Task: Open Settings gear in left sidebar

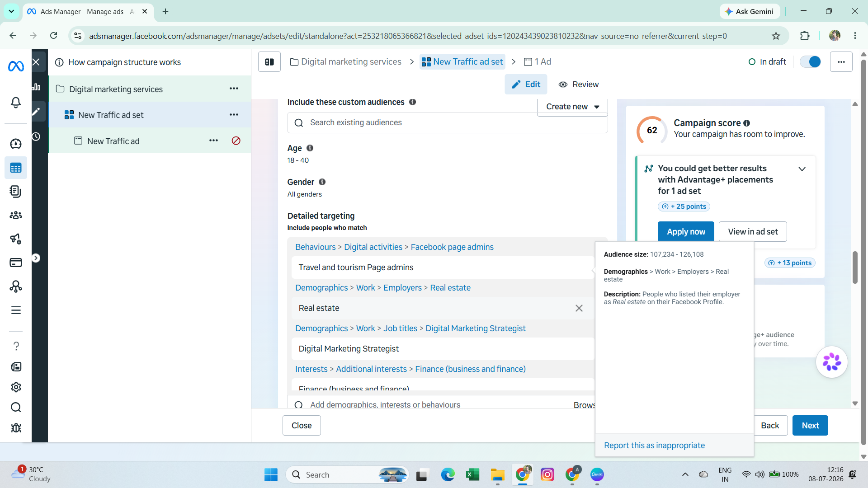Action: pyautogui.click(x=16, y=387)
